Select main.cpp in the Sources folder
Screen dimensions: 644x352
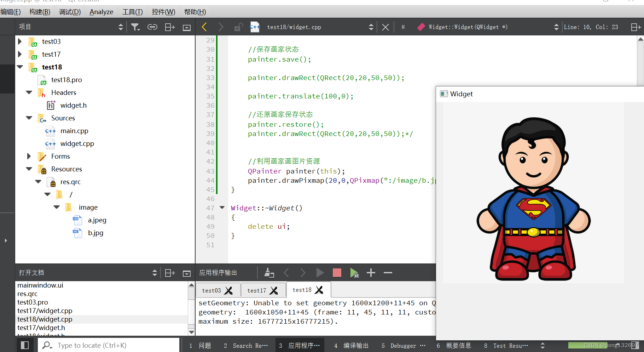74,131
